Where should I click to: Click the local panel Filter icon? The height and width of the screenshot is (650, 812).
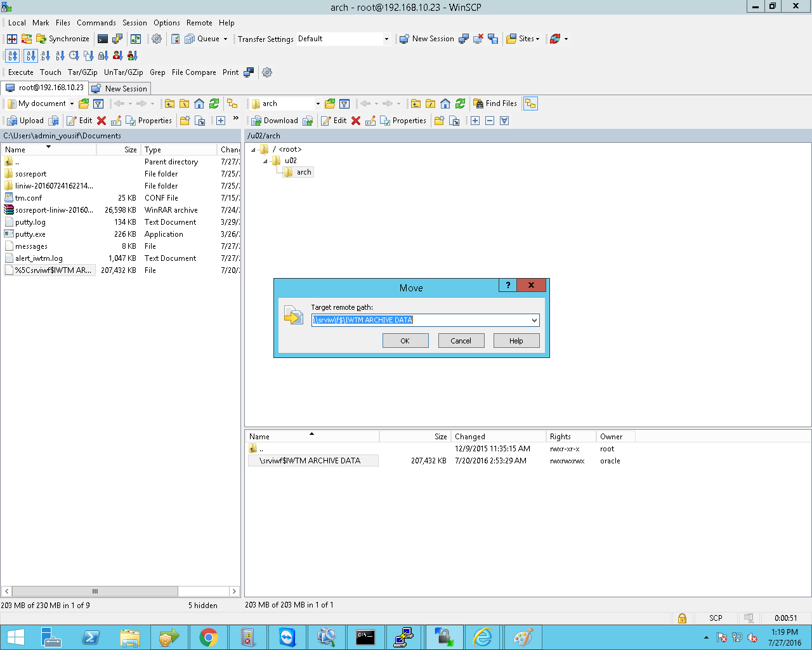tap(98, 103)
